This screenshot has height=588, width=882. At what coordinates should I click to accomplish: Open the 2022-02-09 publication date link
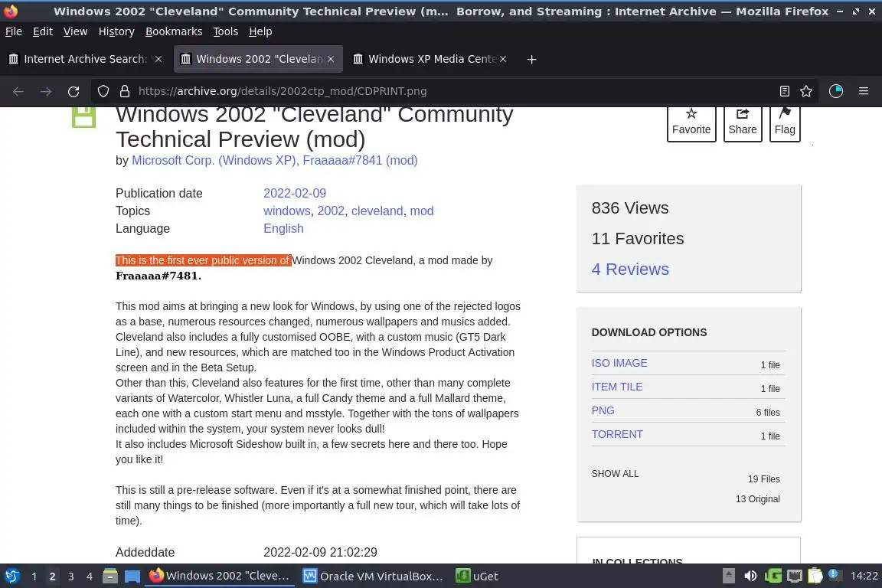pos(295,193)
